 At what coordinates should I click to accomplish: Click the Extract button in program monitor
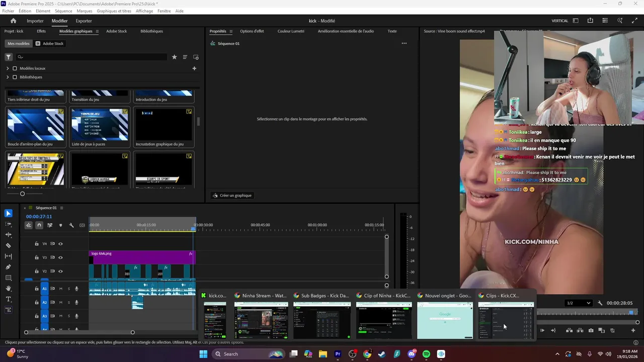(580, 330)
